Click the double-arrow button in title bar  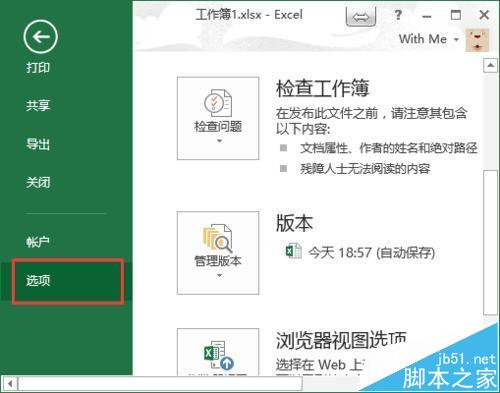pos(361,17)
